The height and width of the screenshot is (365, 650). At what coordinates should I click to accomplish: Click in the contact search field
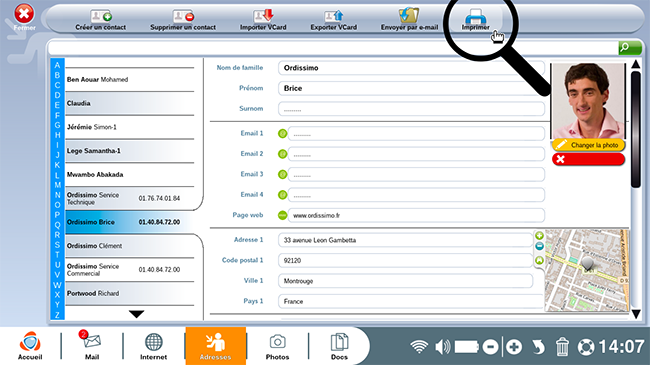pos(333,48)
